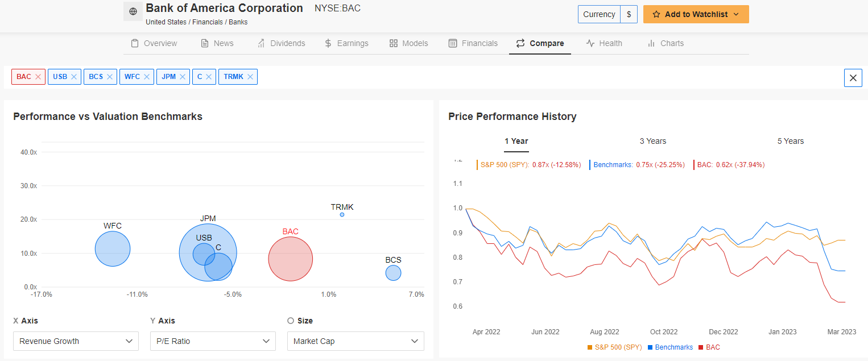Screen dimensions: 868x361
Task: Click the Performance vs Valuation Benchmarks heading
Action: point(108,117)
